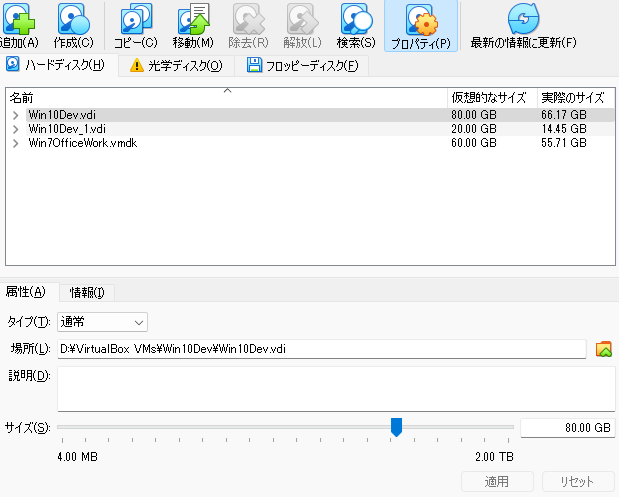Click the 2.00 TB slider maximum label
Image resolution: width=619 pixels, height=497 pixels.
point(494,457)
